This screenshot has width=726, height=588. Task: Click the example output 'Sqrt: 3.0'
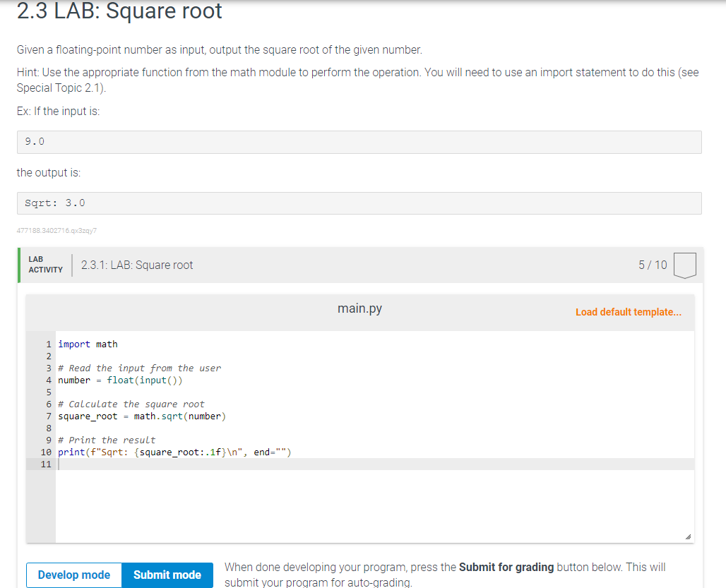(x=359, y=203)
